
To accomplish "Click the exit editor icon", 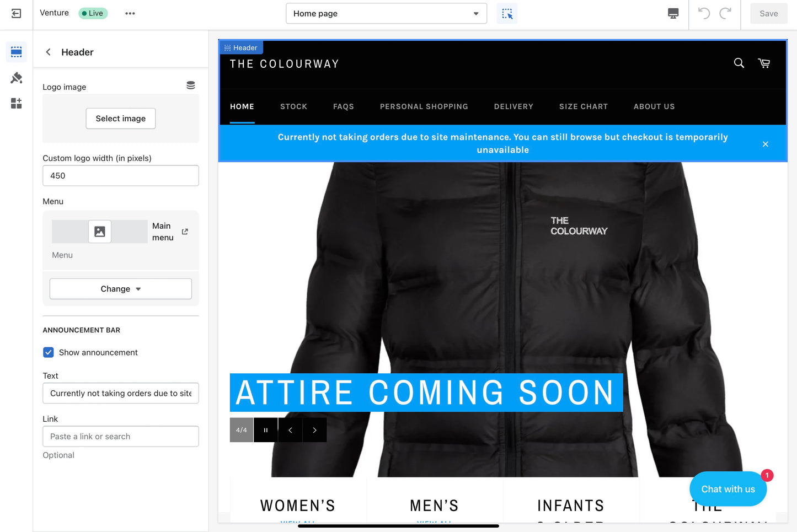I will tap(17, 13).
